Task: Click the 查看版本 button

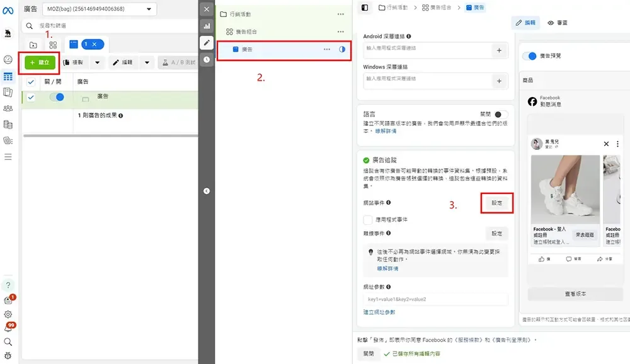Action: (575, 294)
